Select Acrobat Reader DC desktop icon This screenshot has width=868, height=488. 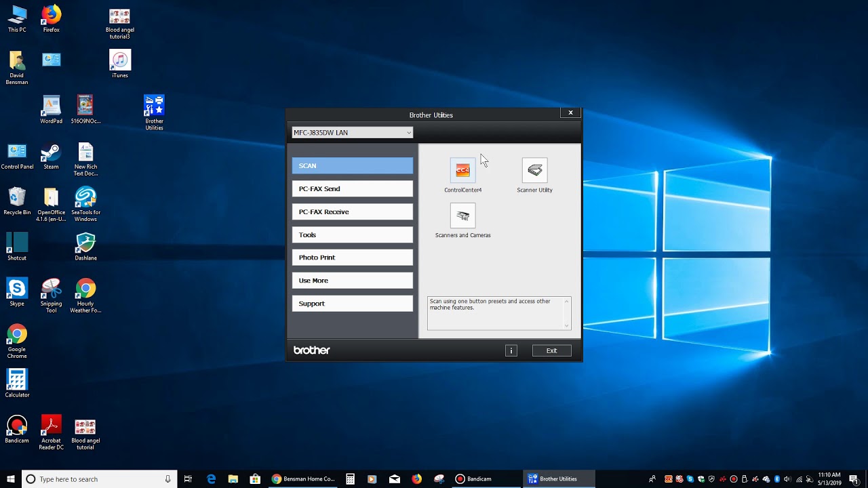click(x=51, y=432)
